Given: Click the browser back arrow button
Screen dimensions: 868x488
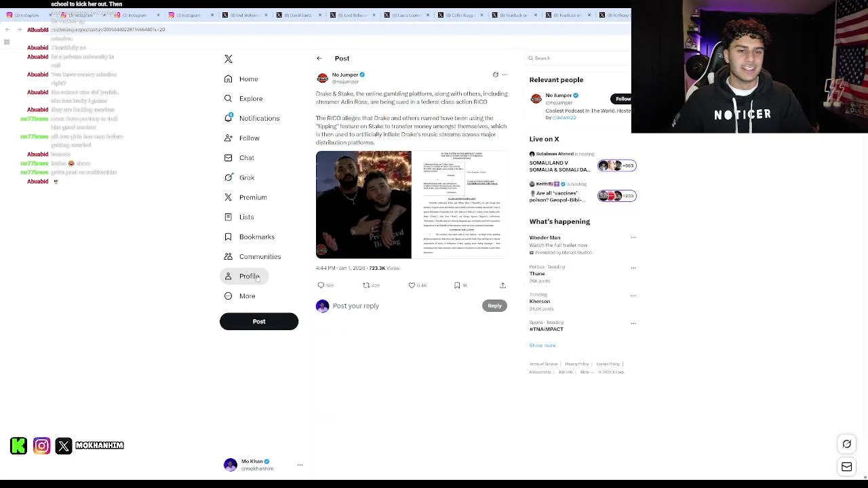Looking at the screenshot, I should click(x=7, y=30).
